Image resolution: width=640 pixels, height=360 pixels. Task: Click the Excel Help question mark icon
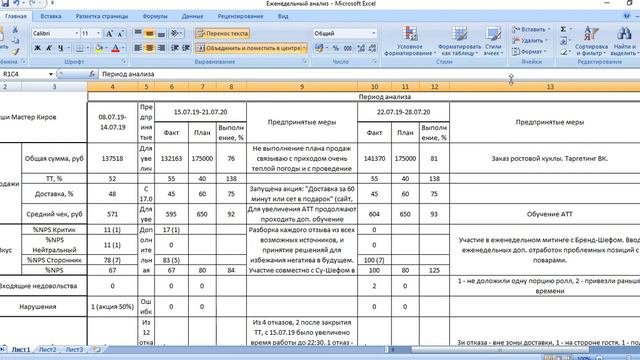(x=627, y=16)
